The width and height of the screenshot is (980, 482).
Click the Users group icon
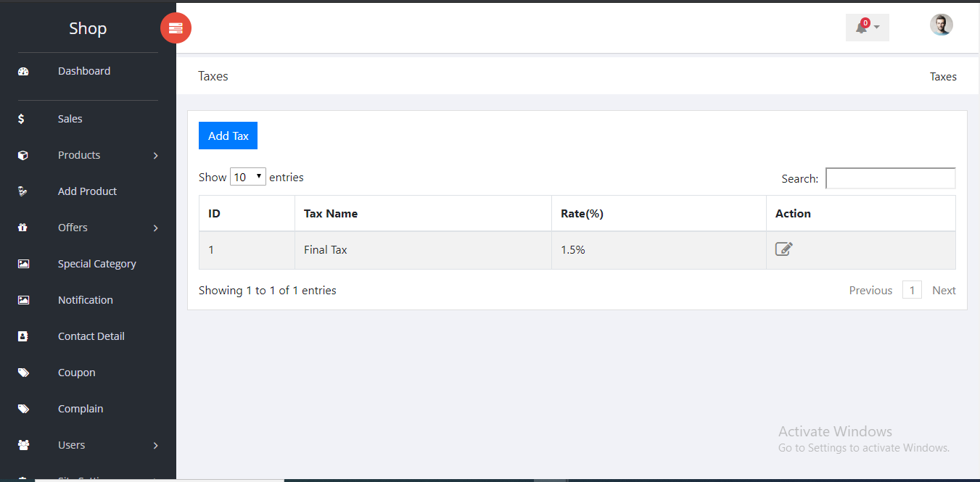click(23, 445)
